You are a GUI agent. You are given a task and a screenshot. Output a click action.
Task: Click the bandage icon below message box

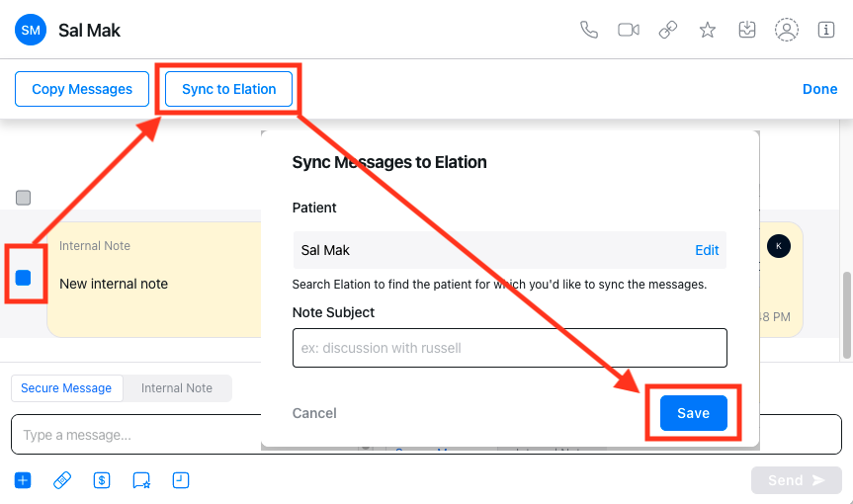[x=62, y=480]
